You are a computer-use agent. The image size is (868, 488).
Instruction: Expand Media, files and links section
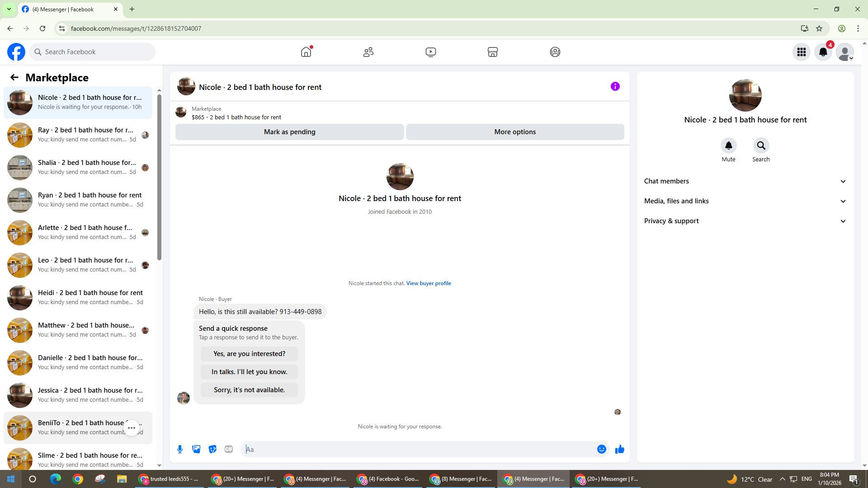(x=745, y=201)
